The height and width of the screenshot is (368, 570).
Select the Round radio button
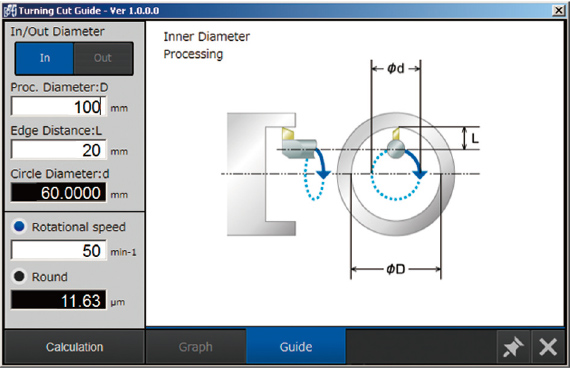pyautogui.click(x=19, y=276)
